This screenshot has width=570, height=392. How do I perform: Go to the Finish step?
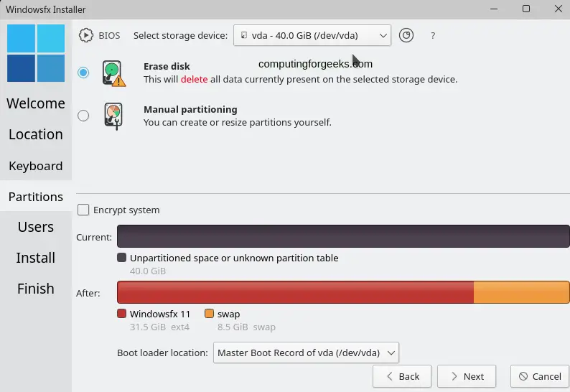(x=36, y=289)
